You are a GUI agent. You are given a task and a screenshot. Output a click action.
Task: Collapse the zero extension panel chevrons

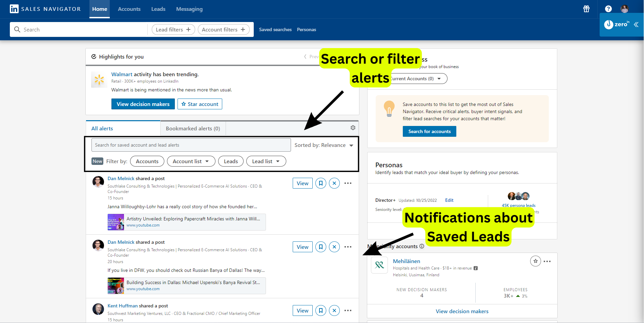[x=636, y=24]
